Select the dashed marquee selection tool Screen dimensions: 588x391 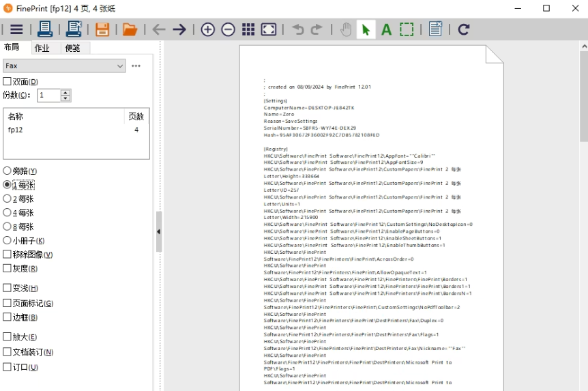tap(407, 29)
